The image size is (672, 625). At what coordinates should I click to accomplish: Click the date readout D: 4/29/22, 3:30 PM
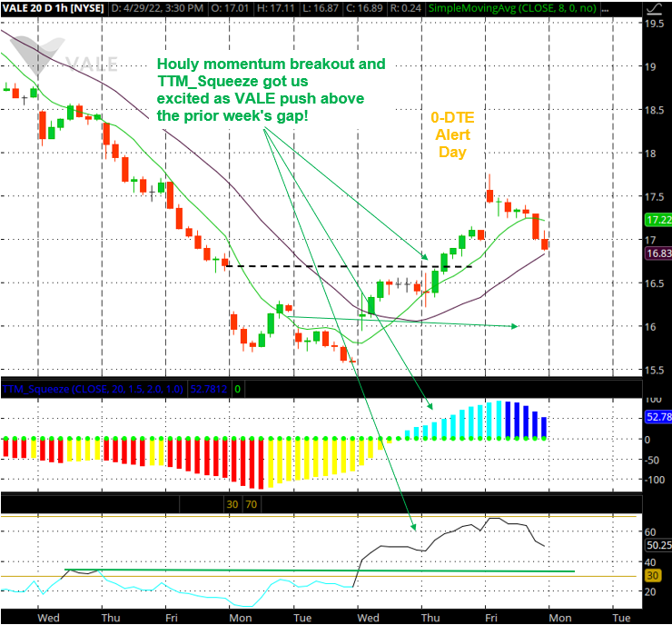157,8
